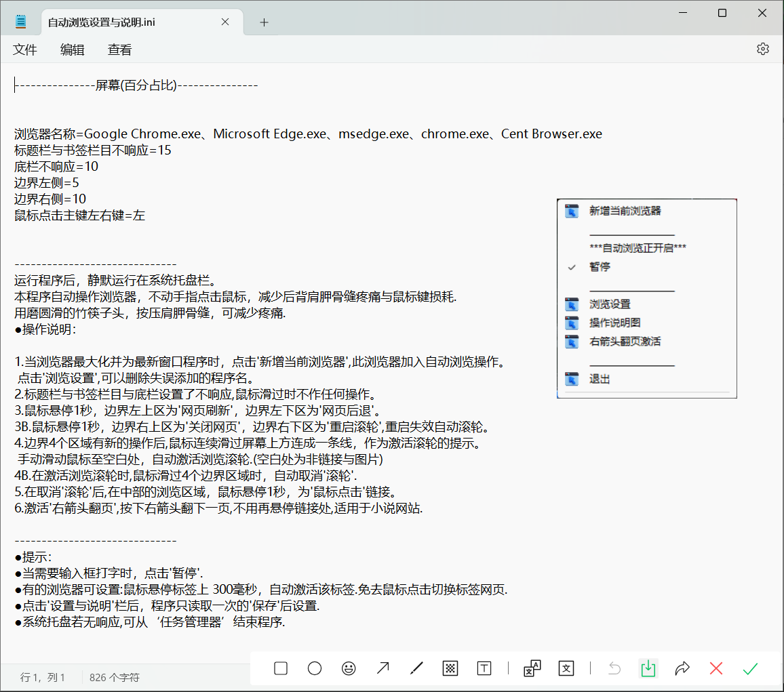Viewport: 784px width, 692px height.
Task: Open the emoji sticker tool
Action: coord(349,669)
